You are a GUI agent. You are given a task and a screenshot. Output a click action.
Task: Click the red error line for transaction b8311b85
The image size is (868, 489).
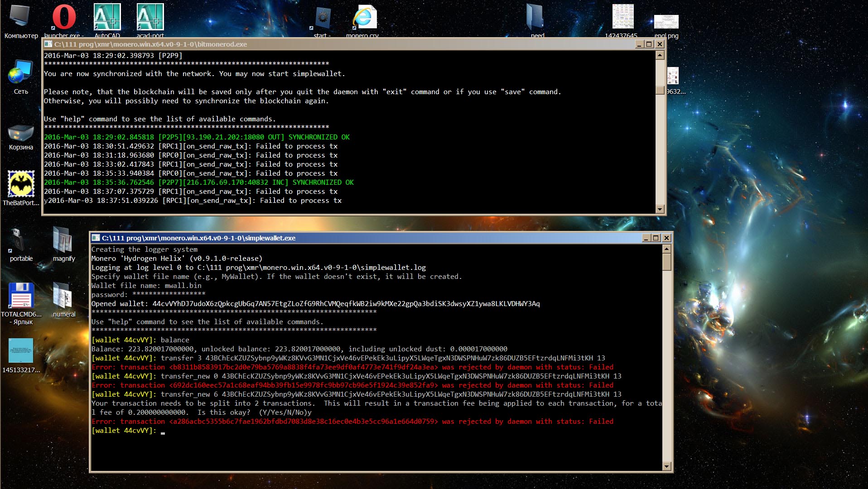tap(352, 367)
